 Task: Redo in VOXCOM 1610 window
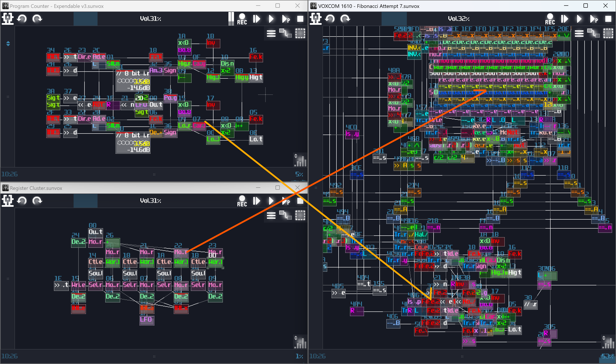point(345,19)
